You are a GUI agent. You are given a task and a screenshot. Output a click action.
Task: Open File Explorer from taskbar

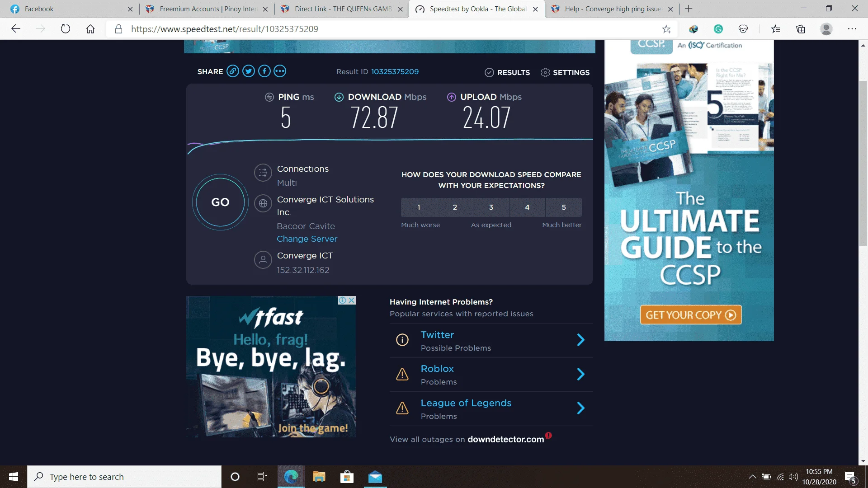[319, 477]
